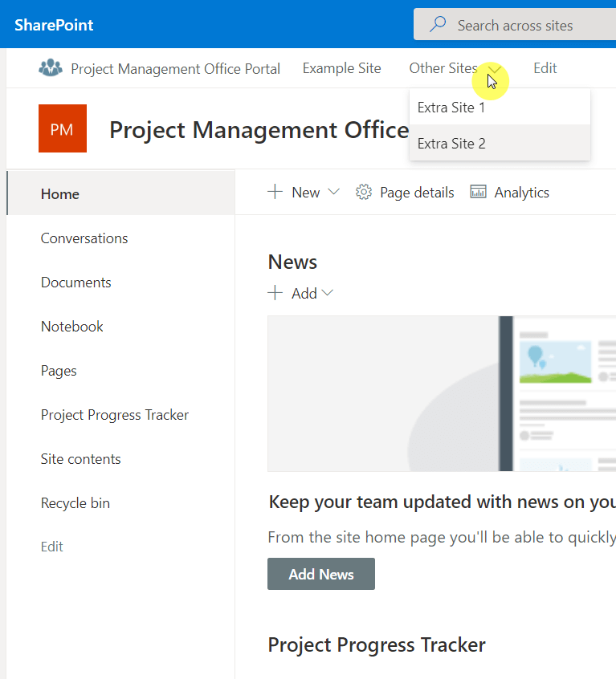Open the New dropdown chevron
Viewport: 616px width, 679px height.
333,191
